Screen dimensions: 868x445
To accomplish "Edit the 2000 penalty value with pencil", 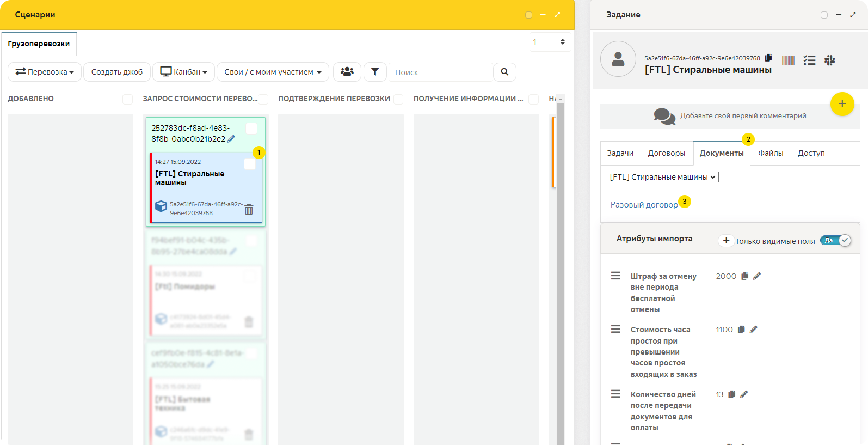I will click(757, 276).
